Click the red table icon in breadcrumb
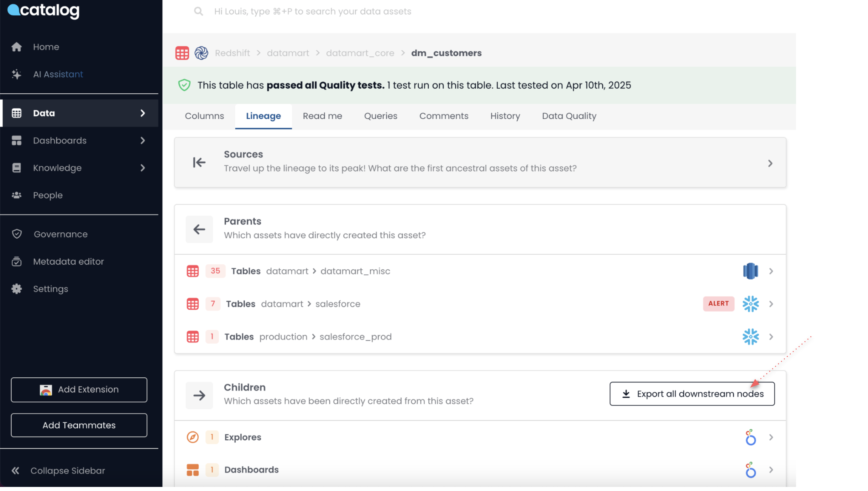Viewport: 868px width, 491px height. coord(182,53)
